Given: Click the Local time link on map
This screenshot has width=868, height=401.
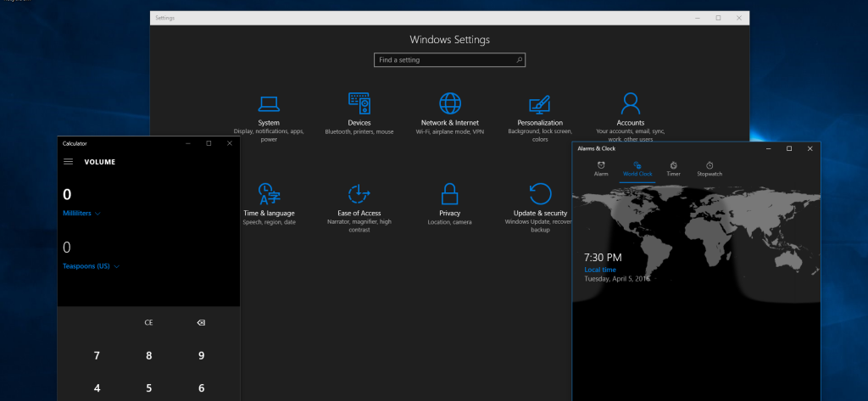Looking at the screenshot, I should point(600,270).
